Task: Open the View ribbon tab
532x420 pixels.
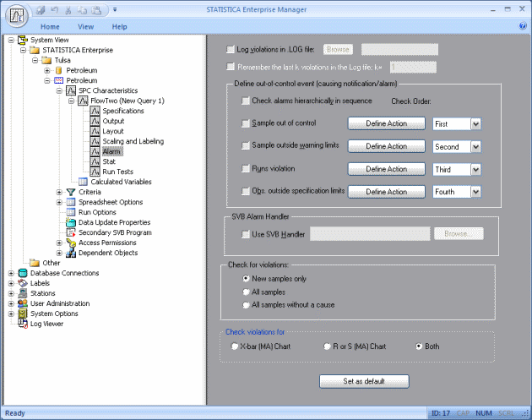Action: point(85,26)
